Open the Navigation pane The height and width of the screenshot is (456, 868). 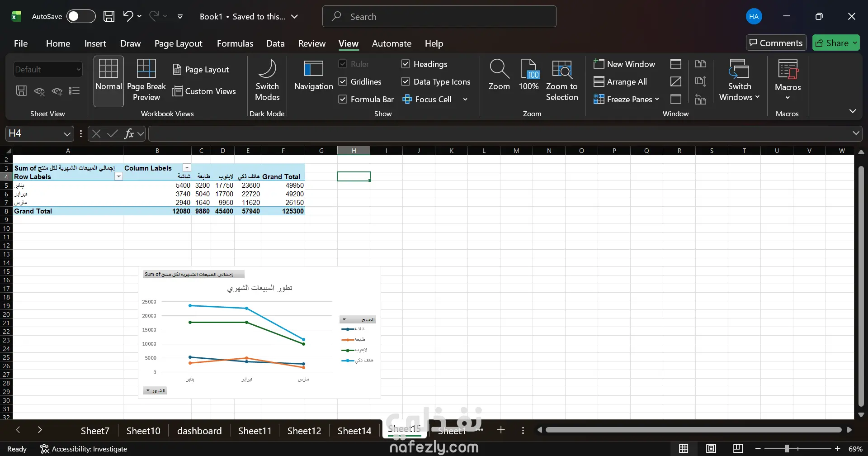[313, 75]
